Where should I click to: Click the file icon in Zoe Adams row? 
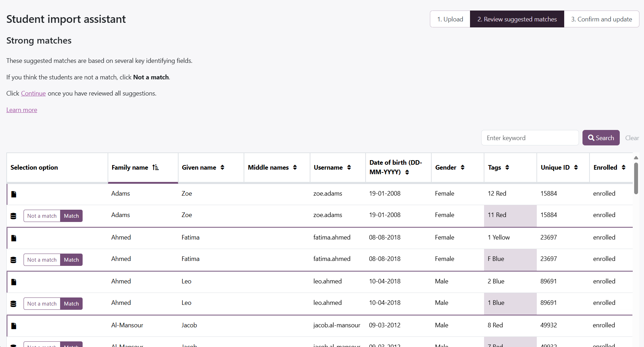click(x=14, y=194)
